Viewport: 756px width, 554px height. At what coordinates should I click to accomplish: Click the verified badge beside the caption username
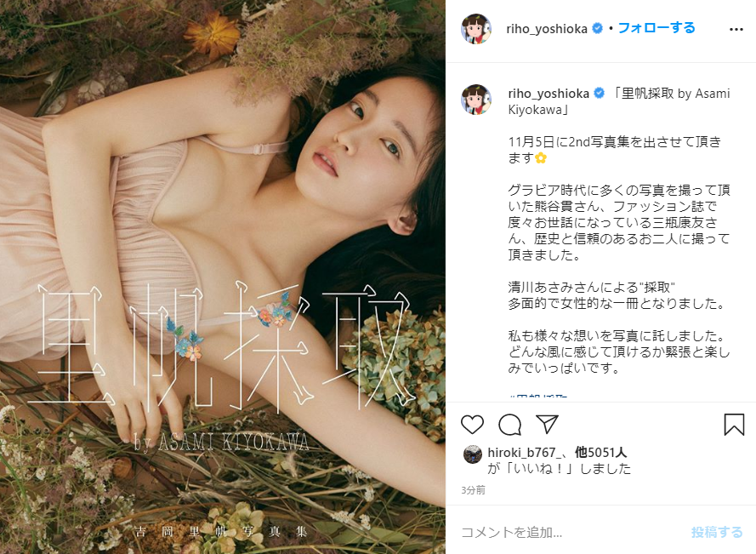point(599,93)
